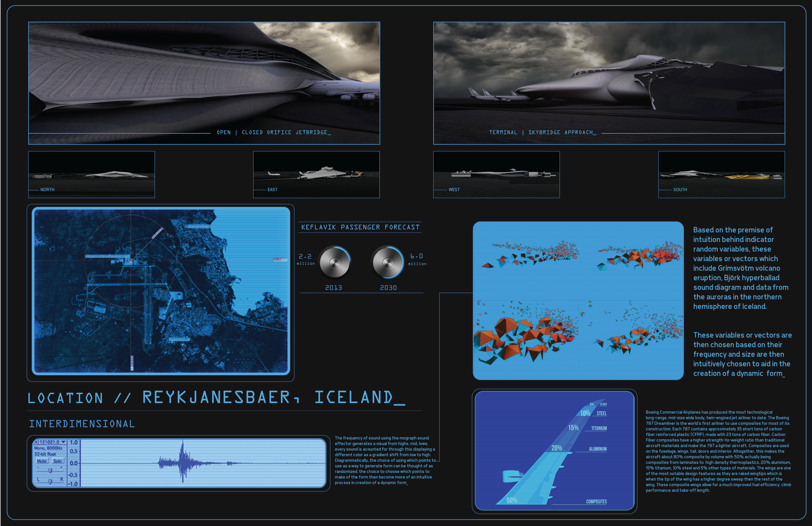Click the L/R pan slider handle
The height and width of the screenshot is (526, 812).
[50, 481]
